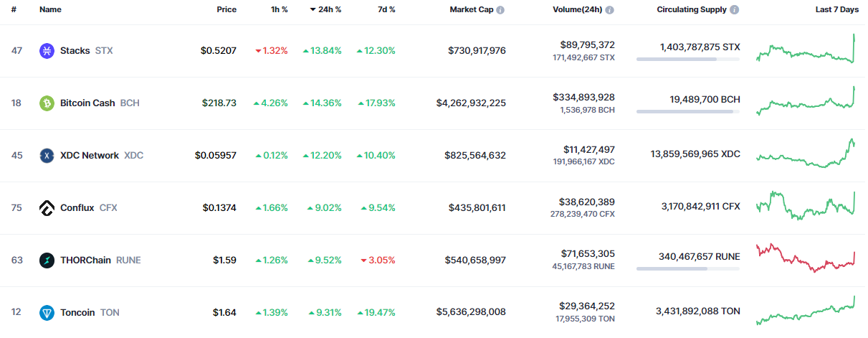Open the THORChain RUNE coin page
The image size is (868, 338).
pyautogui.click(x=100, y=260)
